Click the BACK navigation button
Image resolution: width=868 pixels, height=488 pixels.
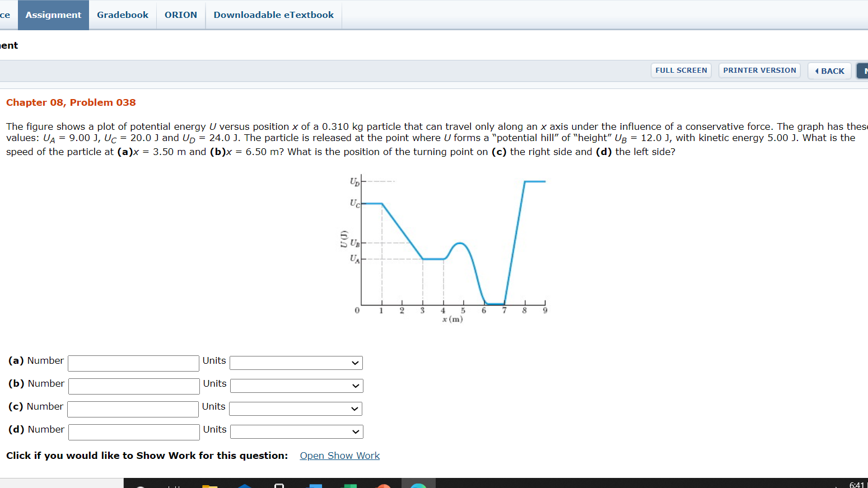tap(829, 71)
